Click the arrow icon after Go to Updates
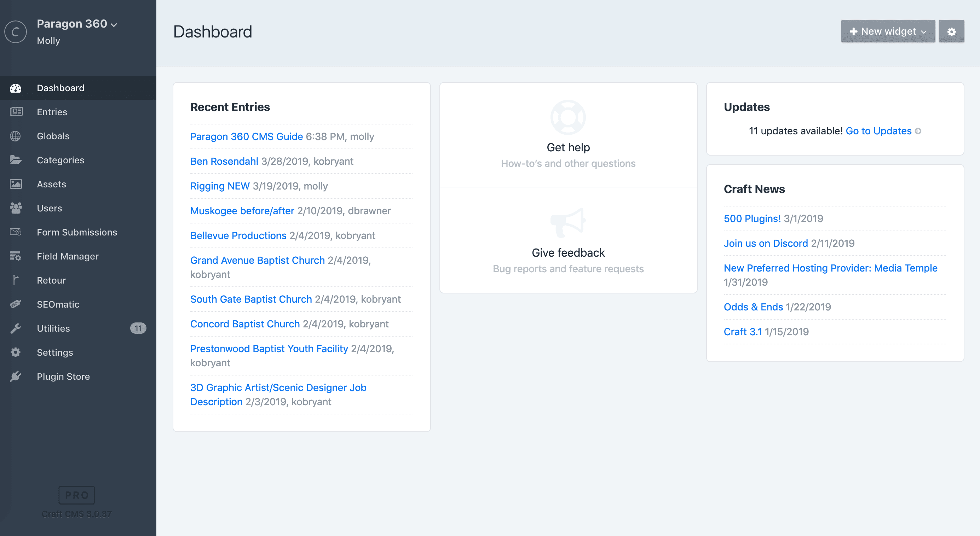The image size is (980, 536). [x=918, y=131]
